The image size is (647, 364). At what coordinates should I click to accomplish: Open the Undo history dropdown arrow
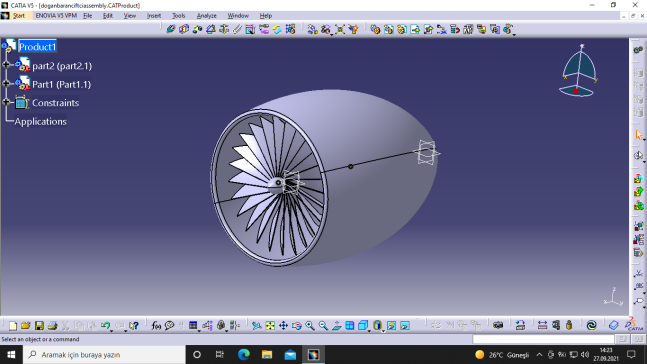click(112, 331)
